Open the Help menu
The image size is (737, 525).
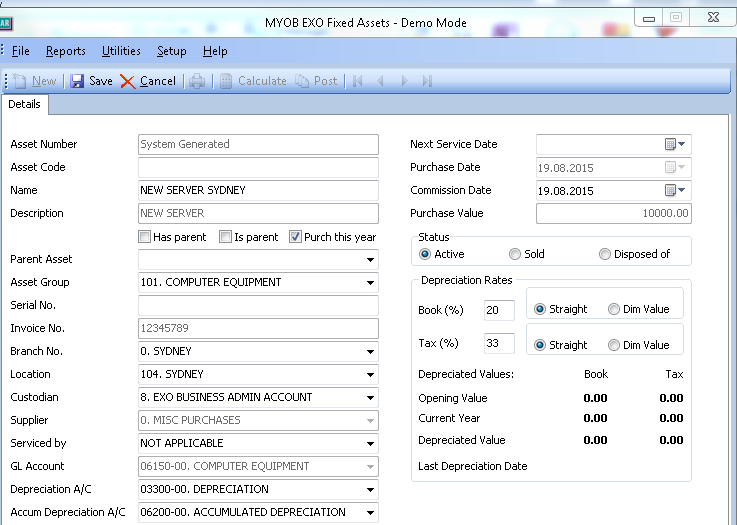[215, 51]
